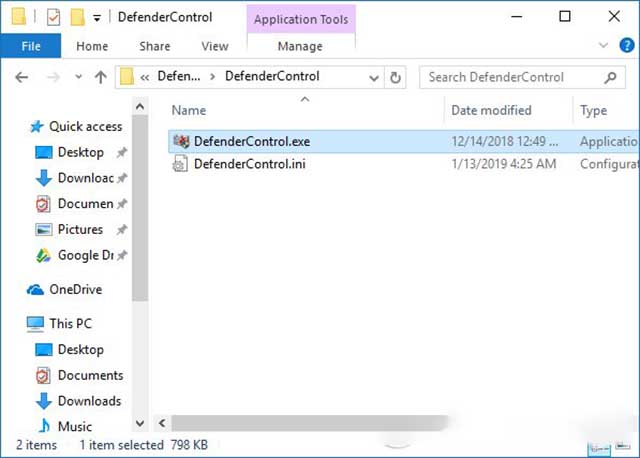
Task: Click the search magnifier icon
Action: tap(610, 77)
